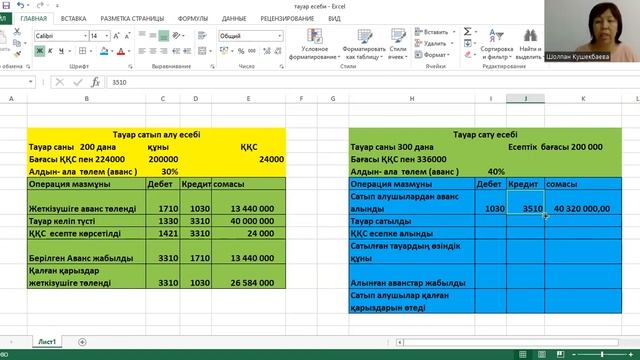Center cell text horizontally

[x=153, y=51]
